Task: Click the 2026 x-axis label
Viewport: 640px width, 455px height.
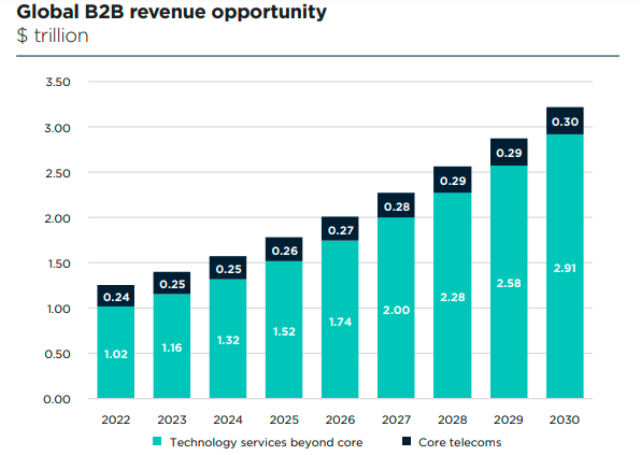Action: point(340,419)
